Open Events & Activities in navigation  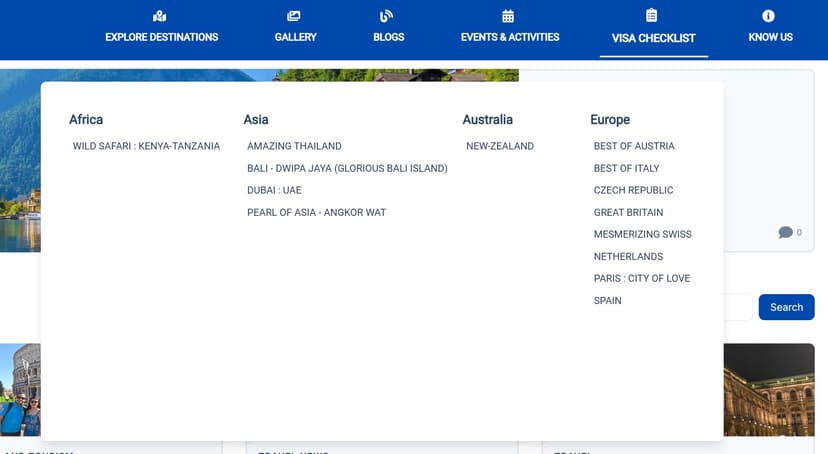(510, 37)
